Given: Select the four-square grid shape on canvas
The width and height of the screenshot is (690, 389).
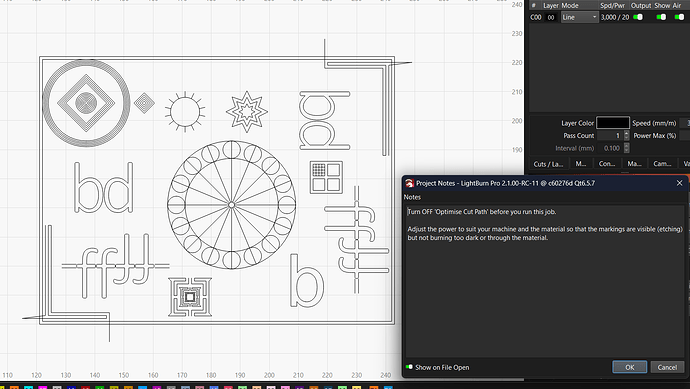Looking at the screenshot, I should click(x=326, y=177).
